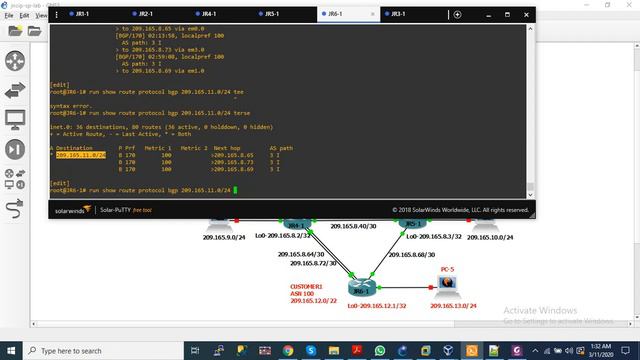
Task: Open the Windows Start menu
Action: (11, 351)
